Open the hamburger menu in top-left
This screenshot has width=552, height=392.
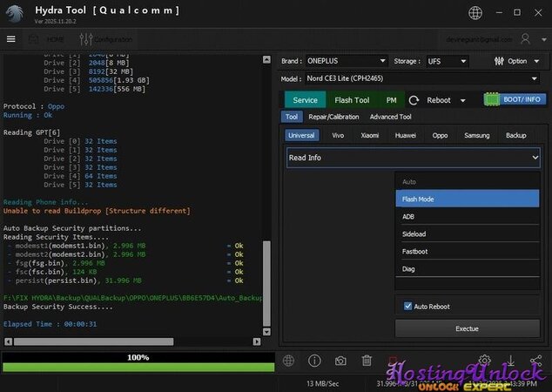pos(10,39)
